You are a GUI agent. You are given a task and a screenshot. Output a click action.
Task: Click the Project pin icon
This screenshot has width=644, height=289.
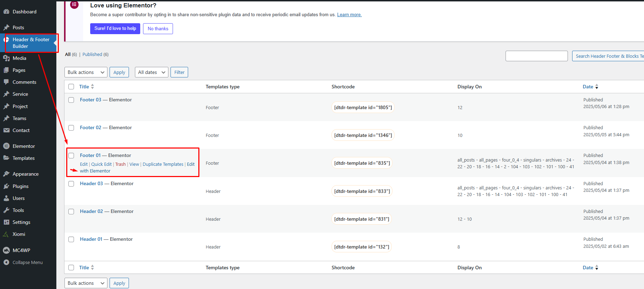tap(6, 106)
